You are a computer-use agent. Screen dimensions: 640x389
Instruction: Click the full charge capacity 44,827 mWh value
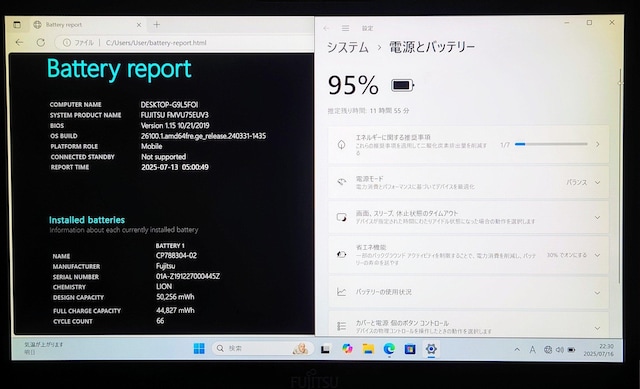175,310
